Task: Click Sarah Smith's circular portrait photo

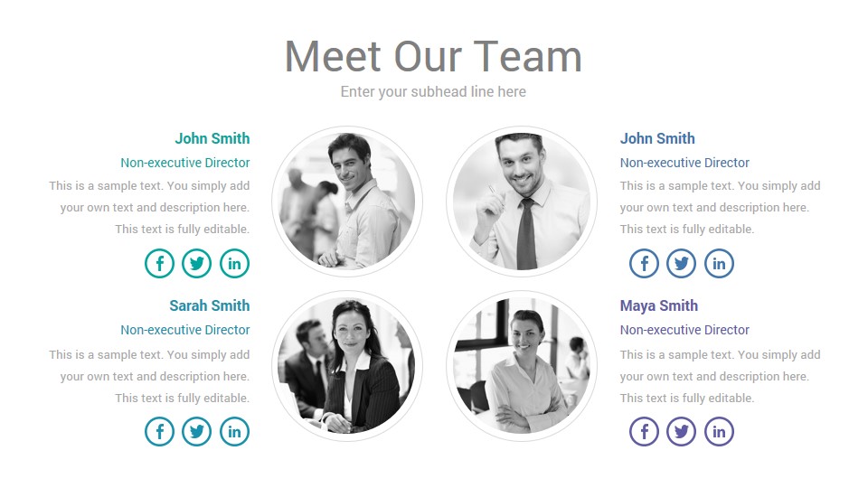Action: pos(347,366)
